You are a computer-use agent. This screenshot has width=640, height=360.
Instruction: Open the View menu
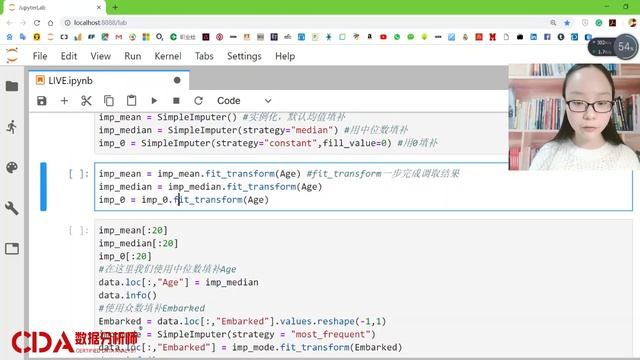(x=100, y=56)
